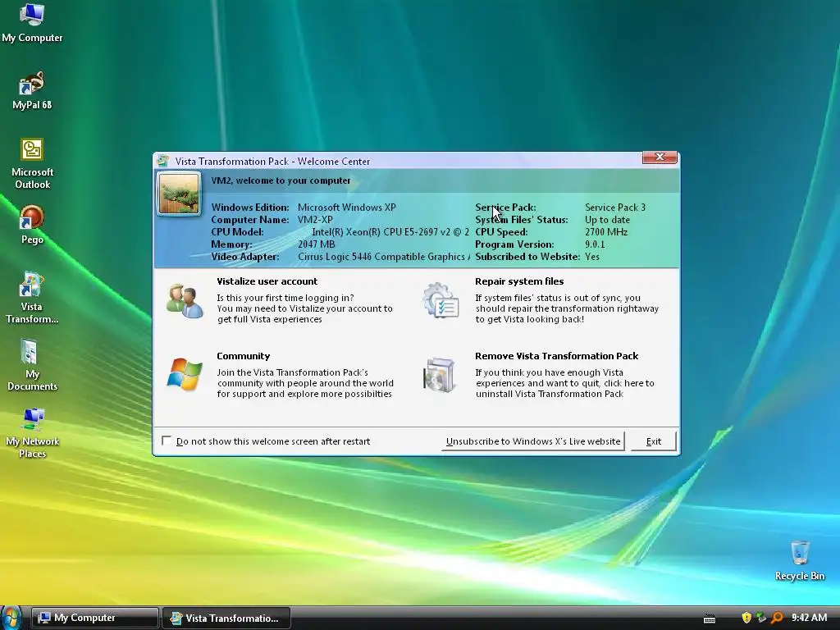
Task: Open the My Documents desktop icon
Action: tap(32, 365)
